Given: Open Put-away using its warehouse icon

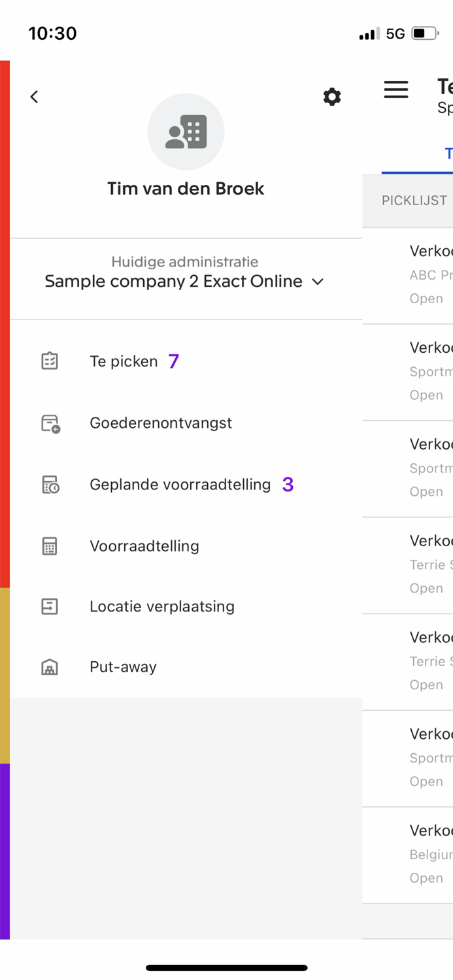Looking at the screenshot, I should click(x=50, y=666).
